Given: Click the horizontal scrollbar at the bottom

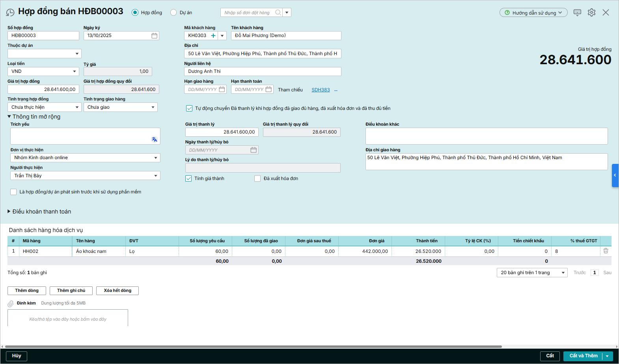Looking at the screenshot, I should pos(252,347).
